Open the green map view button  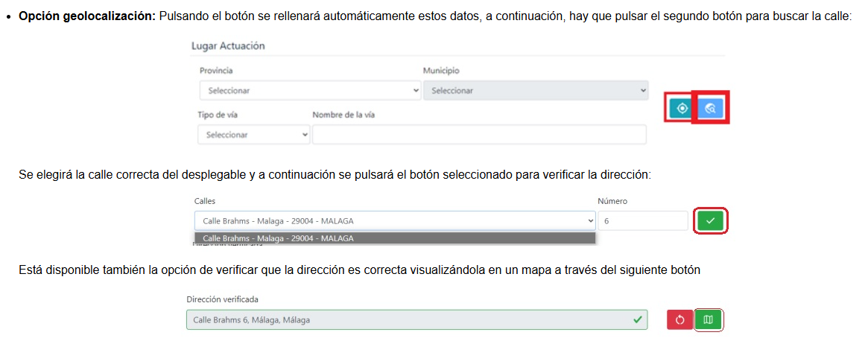tap(708, 320)
